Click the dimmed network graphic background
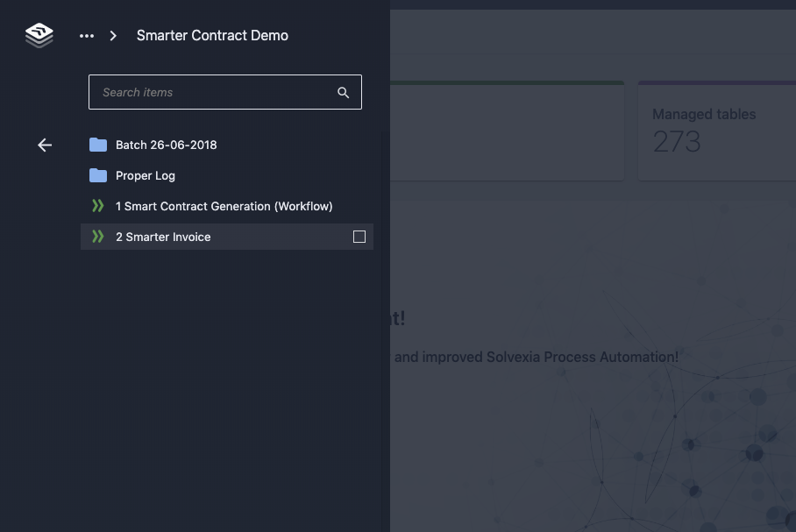This screenshot has height=532, width=796. (x=701, y=438)
